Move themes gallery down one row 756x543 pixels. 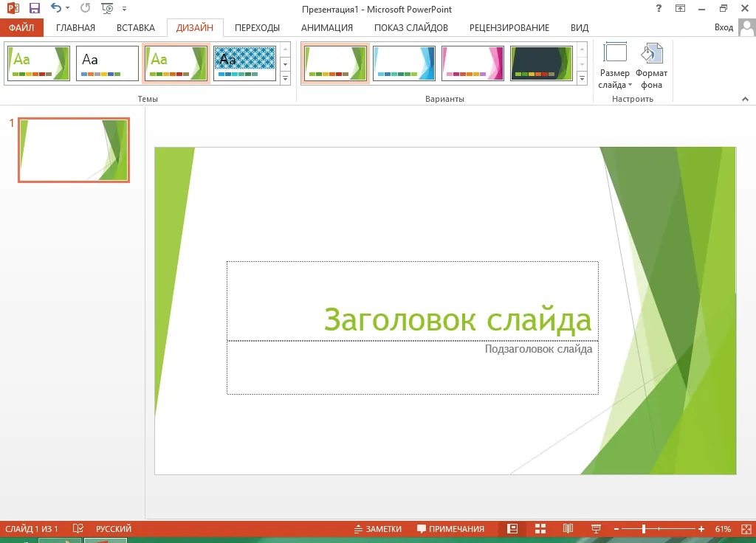pos(286,64)
